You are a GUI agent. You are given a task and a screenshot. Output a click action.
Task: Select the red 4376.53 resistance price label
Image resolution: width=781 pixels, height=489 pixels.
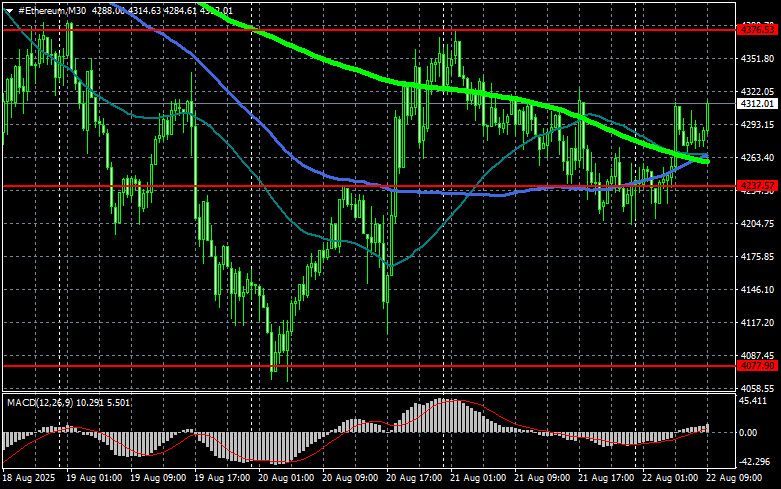[758, 30]
